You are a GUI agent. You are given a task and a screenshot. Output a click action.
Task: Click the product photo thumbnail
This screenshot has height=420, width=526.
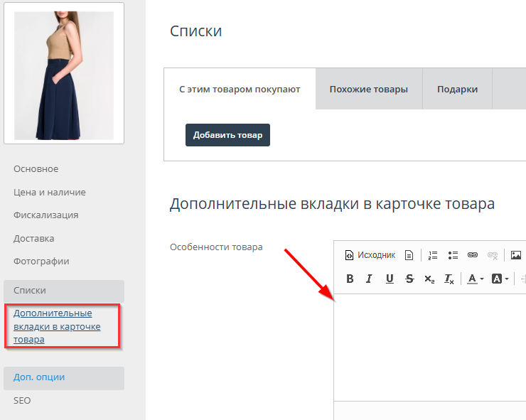coord(64,75)
